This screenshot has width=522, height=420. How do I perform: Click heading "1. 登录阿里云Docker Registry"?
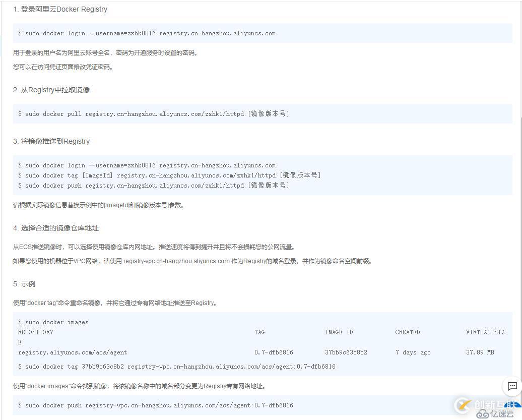click(x=60, y=9)
